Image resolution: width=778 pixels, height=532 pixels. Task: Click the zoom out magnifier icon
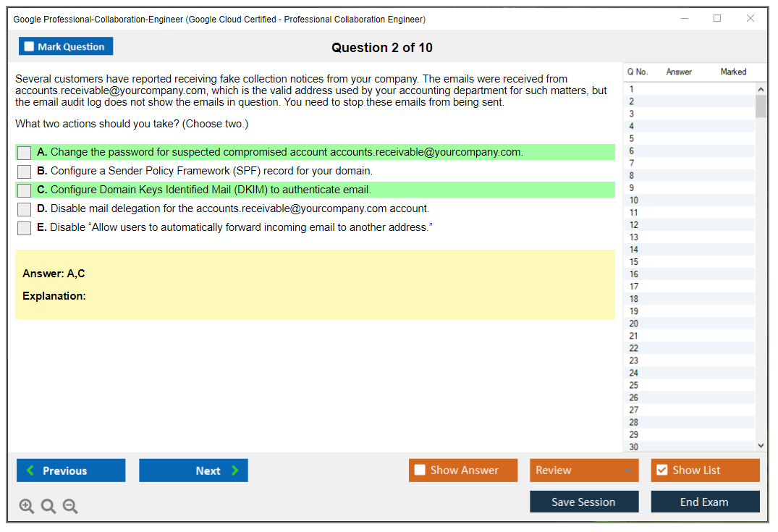tap(70, 507)
